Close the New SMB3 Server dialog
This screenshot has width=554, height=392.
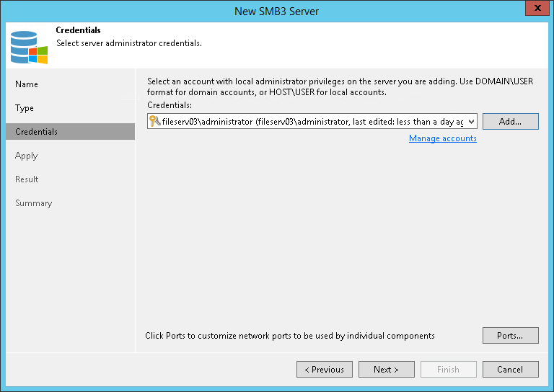pyautogui.click(x=537, y=8)
